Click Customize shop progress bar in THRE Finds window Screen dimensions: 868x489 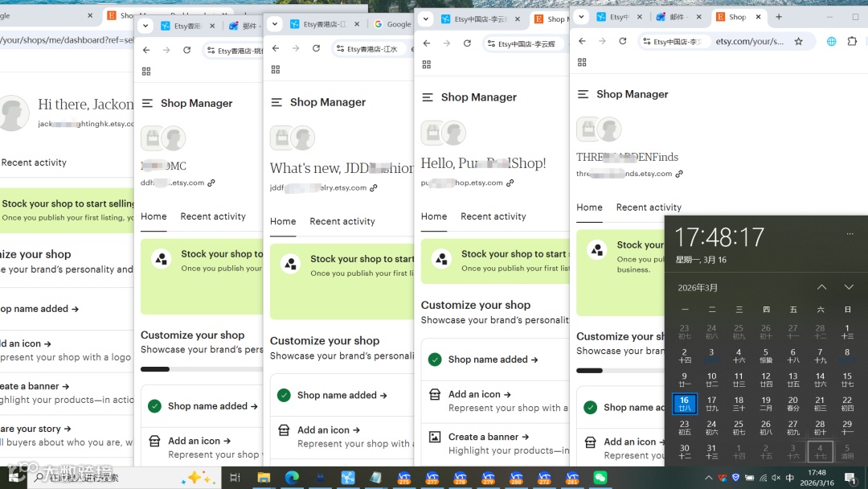620,371
